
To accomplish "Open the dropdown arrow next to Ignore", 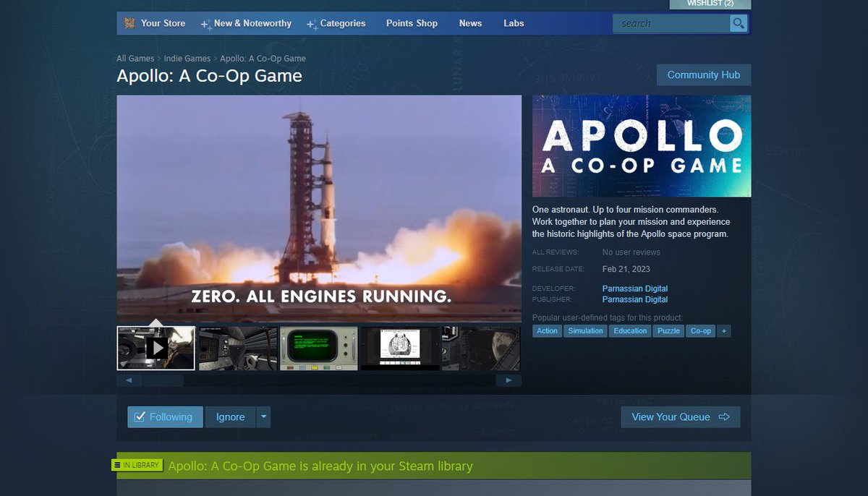I will coord(263,417).
